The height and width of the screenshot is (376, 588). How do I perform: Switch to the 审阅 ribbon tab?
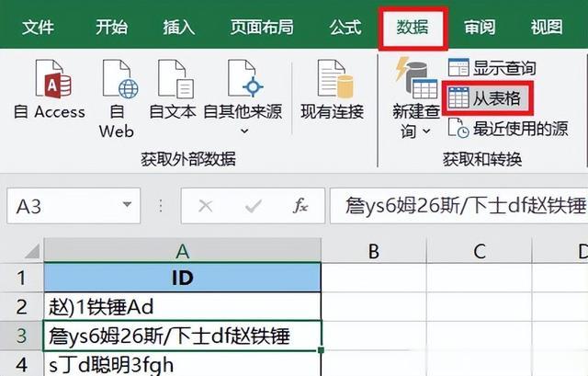pos(480,27)
